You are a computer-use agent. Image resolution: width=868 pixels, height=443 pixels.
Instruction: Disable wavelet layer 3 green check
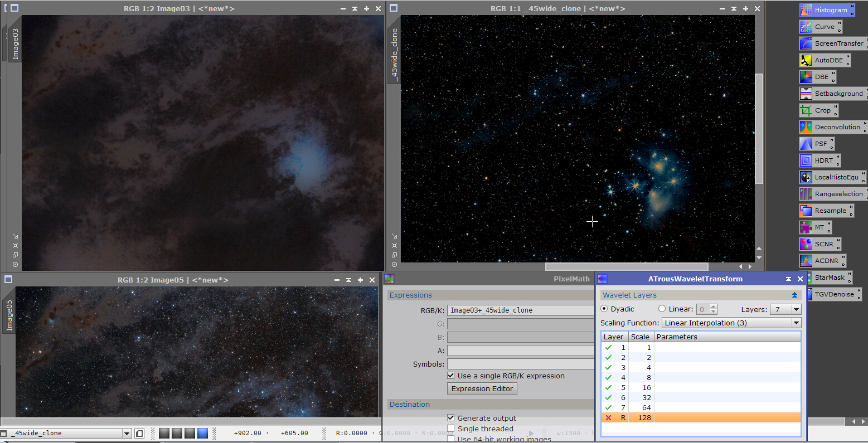click(x=609, y=367)
